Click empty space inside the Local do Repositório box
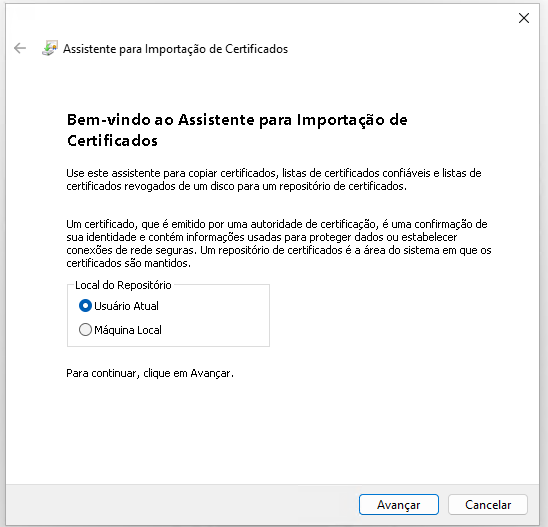This screenshot has width=548, height=527. pos(217,318)
